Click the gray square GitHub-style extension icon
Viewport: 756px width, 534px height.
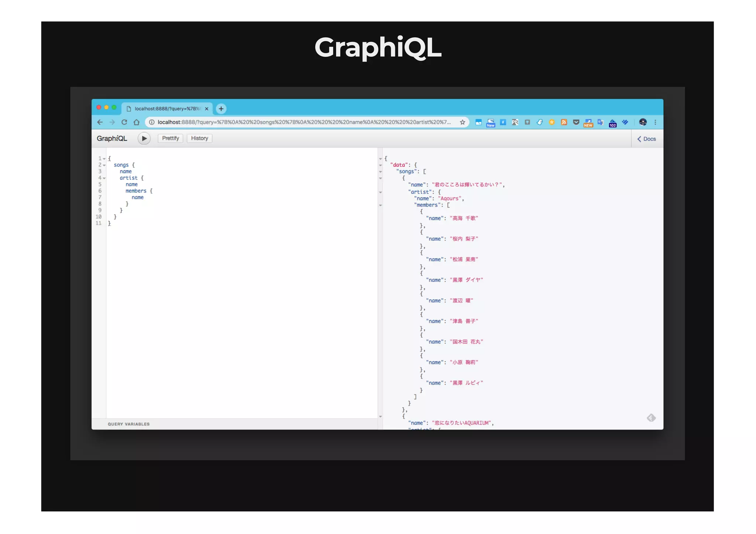(x=527, y=122)
